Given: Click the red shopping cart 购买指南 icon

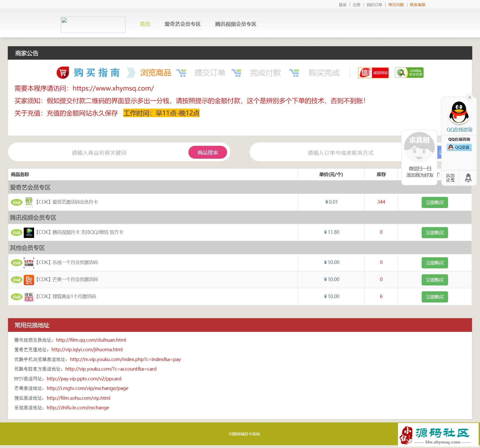Looking at the screenshot, I should coord(63,73).
